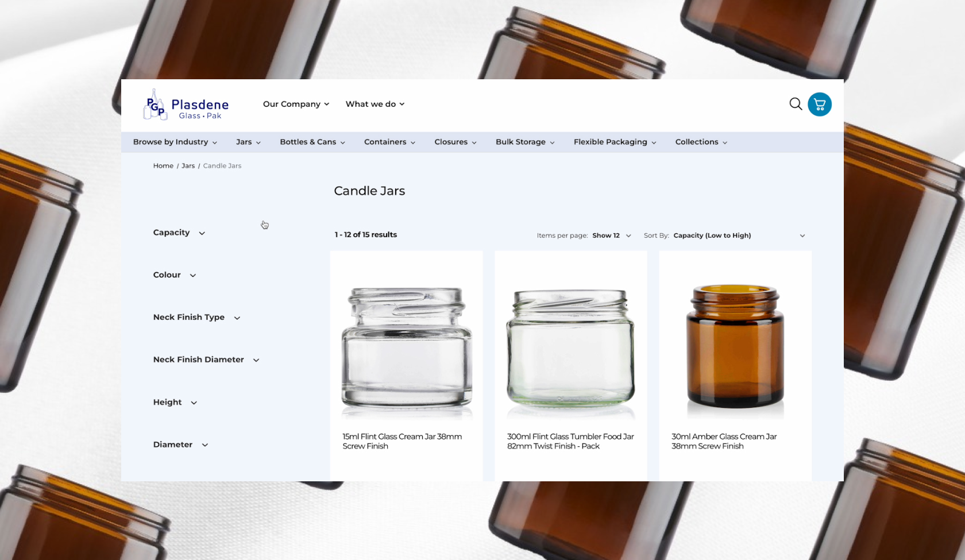Expand Neck Finish Type filter
The width and height of the screenshot is (965, 560).
pos(196,318)
